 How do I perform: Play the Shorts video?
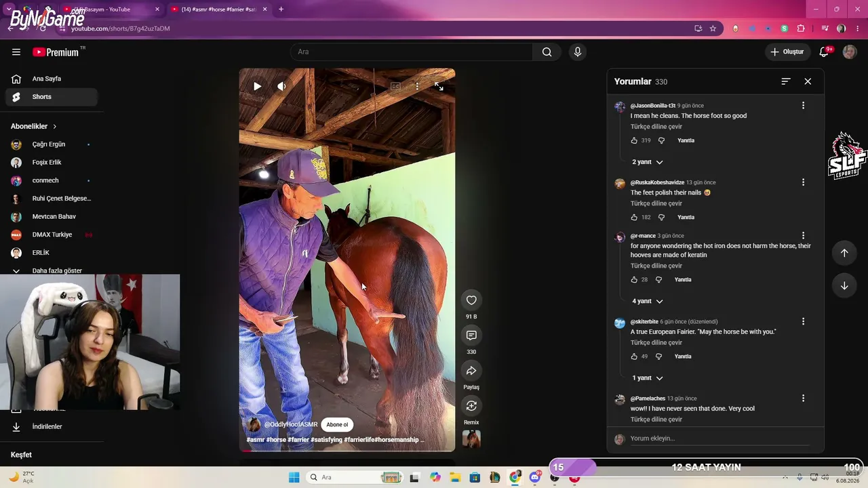(x=257, y=86)
